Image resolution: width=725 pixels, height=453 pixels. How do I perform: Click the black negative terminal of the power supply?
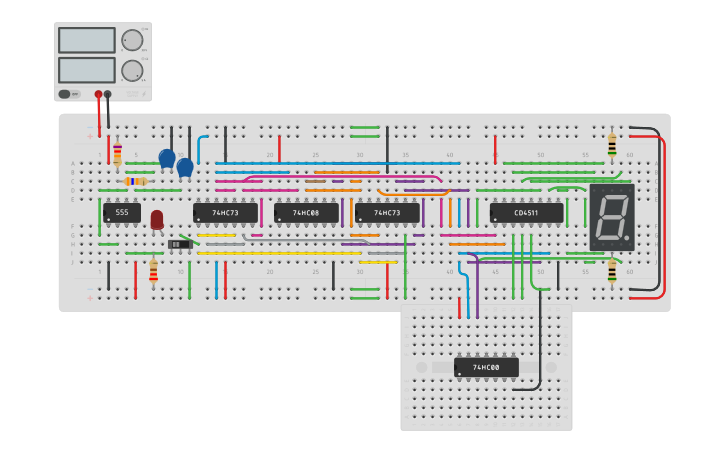(x=108, y=94)
